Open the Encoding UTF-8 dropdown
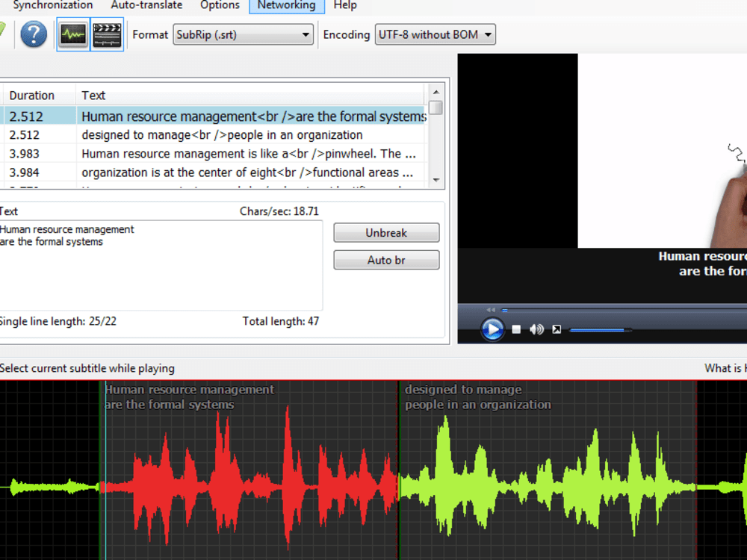This screenshot has width=747, height=560. [x=435, y=34]
